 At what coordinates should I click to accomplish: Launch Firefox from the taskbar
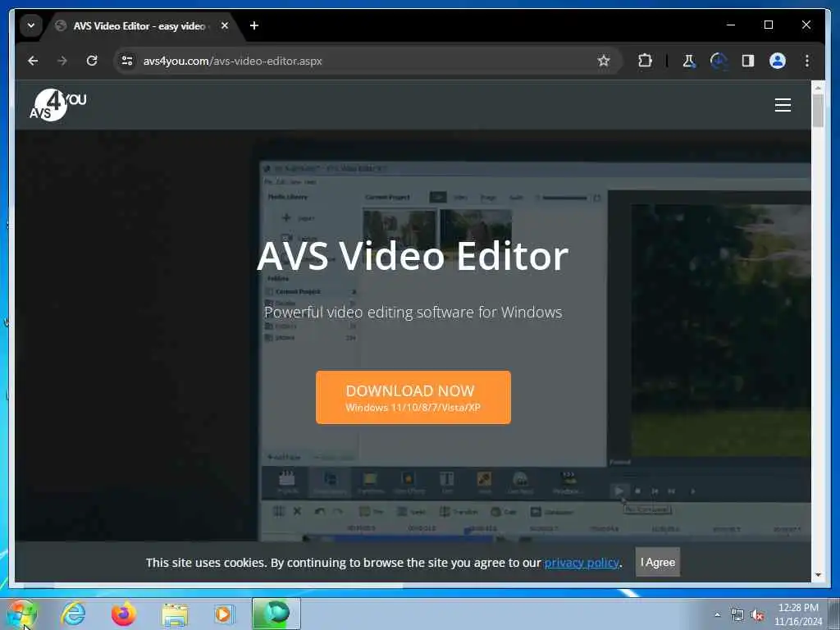pos(123,614)
